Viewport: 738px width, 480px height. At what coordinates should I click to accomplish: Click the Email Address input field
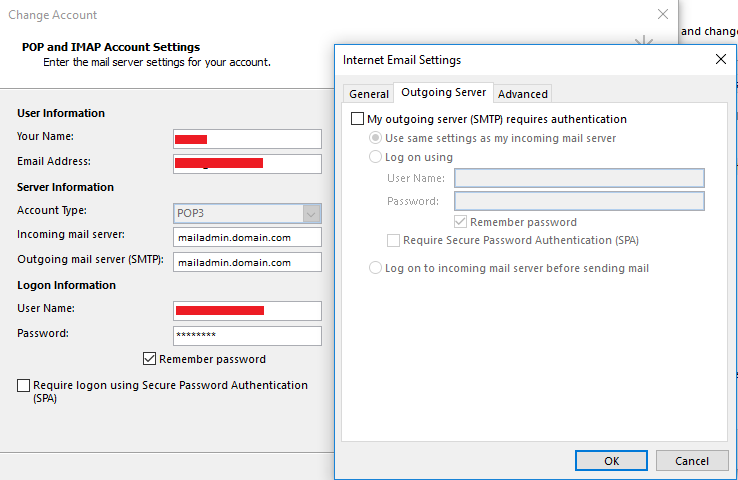click(248, 164)
